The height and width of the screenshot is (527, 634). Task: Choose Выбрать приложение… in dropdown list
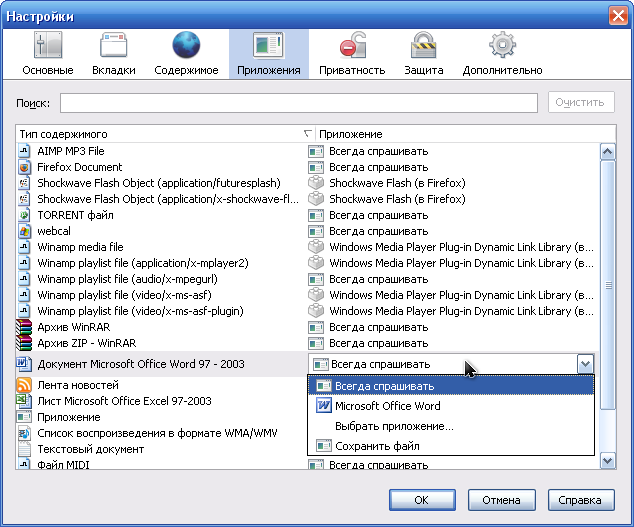pyautogui.click(x=451, y=426)
